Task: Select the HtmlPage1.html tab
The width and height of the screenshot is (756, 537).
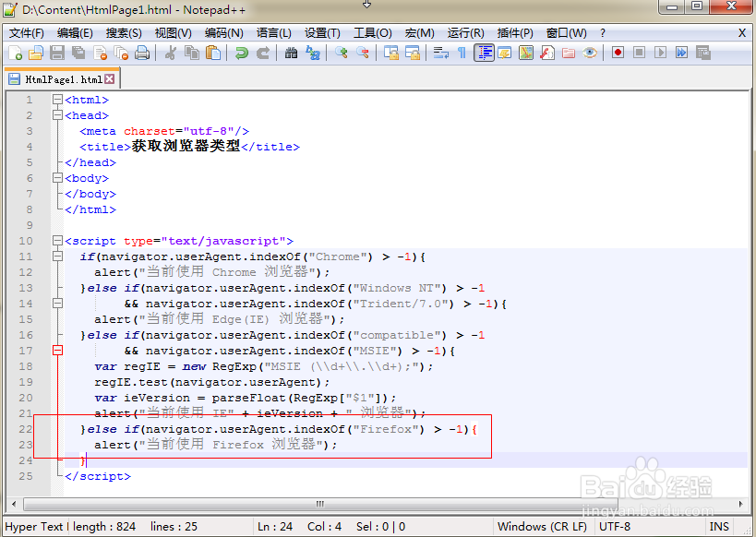Action: [63, 79]
